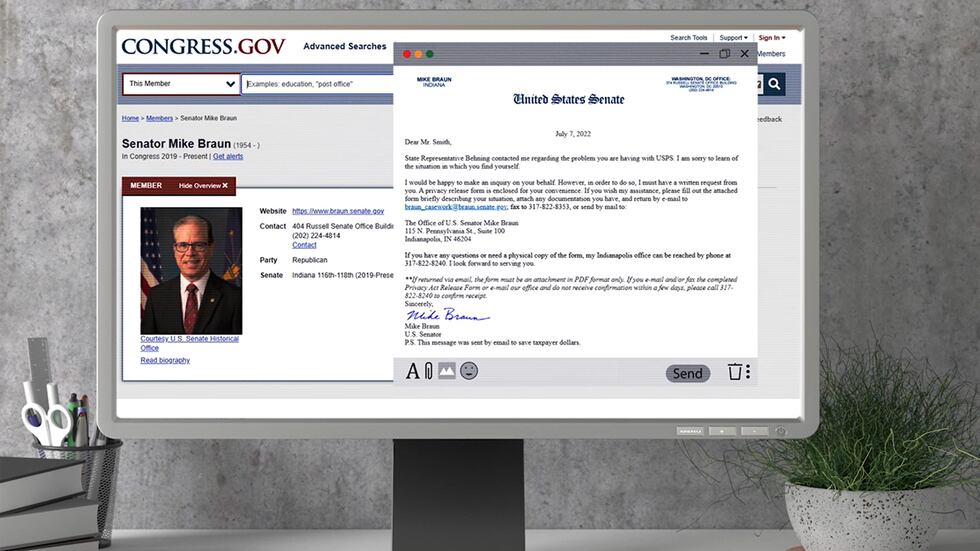Screen dimensions: 980x551
Task: Click the magnifying glass search icon
Action: (775, 85)
